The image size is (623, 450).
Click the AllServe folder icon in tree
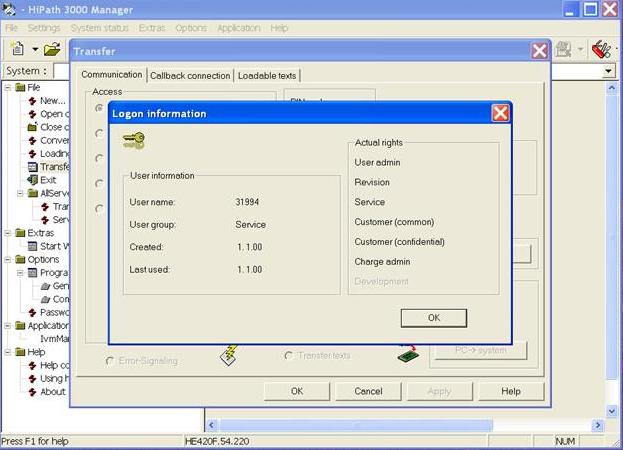tap(33, 193)
